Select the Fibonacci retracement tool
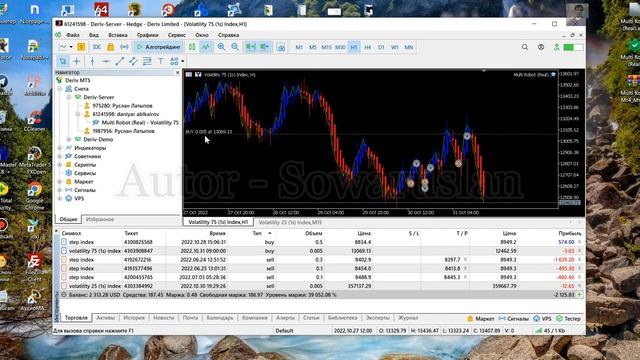Image resolution: width=640 pixels, height=360 pixels. (147, 61)
